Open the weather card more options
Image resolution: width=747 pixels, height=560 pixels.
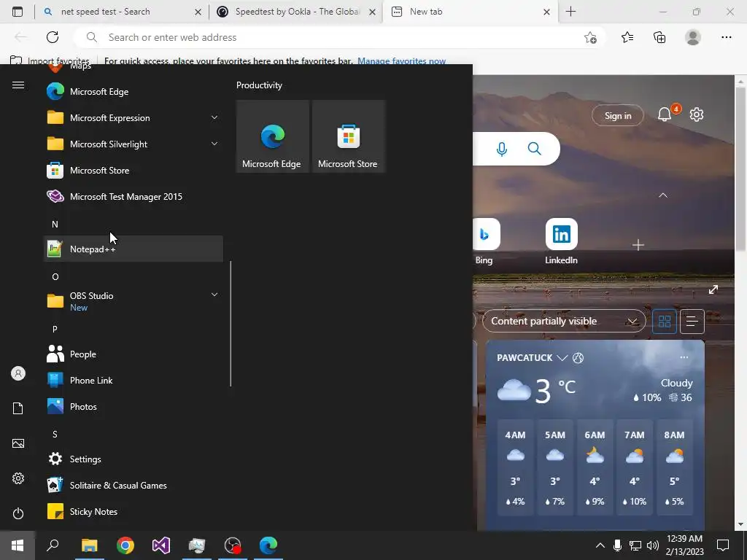point(684,357)
